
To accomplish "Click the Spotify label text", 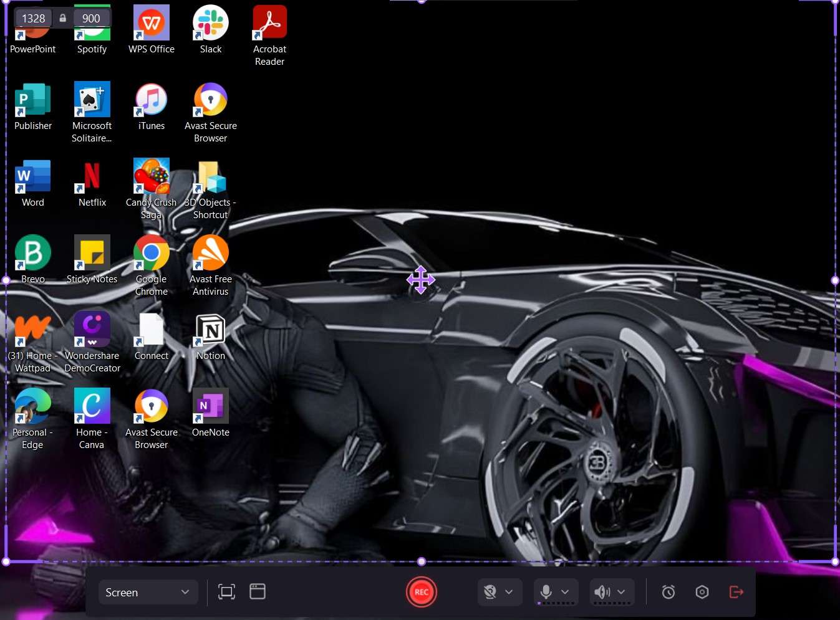I will point(92,49).
